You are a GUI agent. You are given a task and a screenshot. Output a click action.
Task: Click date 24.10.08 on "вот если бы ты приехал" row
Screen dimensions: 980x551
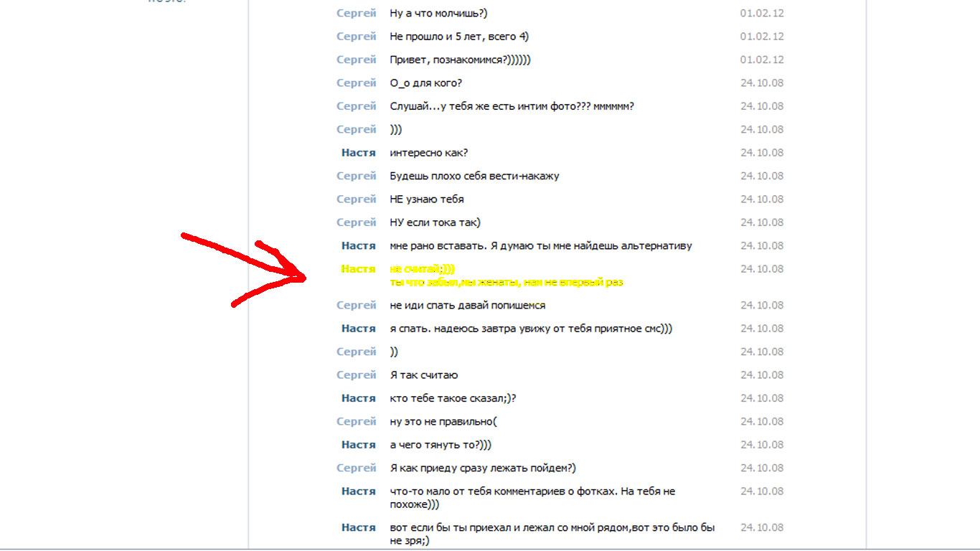pyautogui.click(x=762, y=527)
